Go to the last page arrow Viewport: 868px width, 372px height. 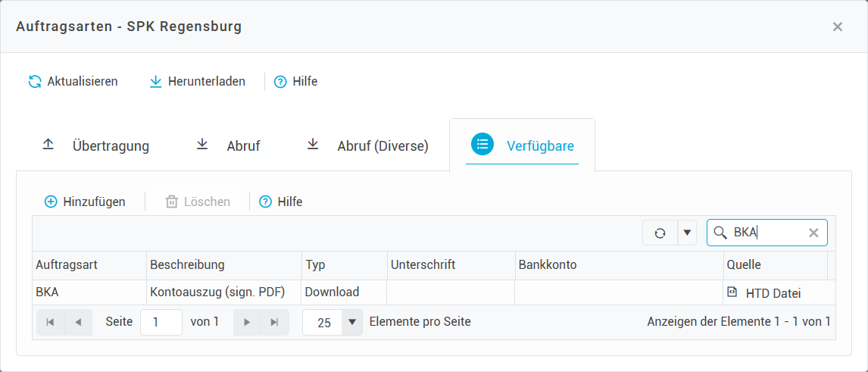pos(274,322)
